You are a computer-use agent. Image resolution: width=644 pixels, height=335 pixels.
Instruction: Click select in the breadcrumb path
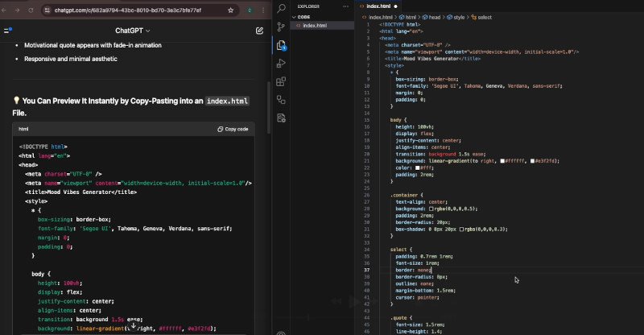485,17
